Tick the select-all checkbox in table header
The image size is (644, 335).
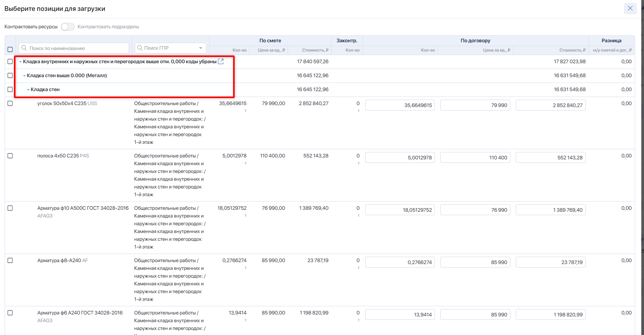[10, 49]
